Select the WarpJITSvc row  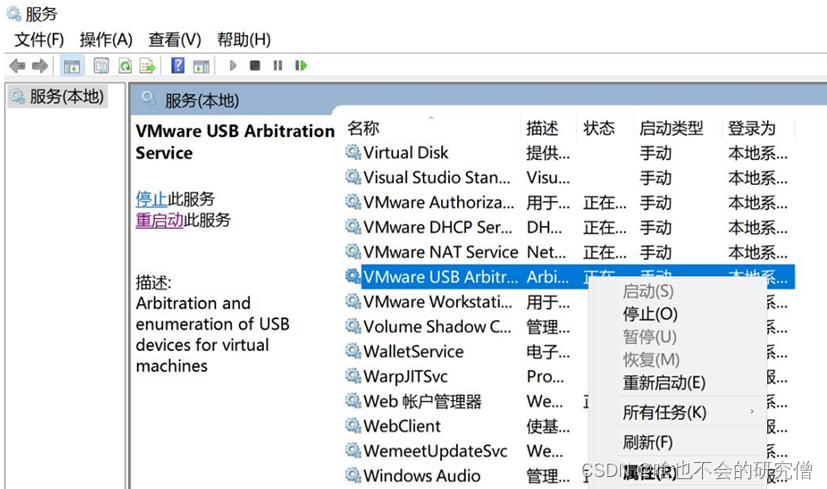[x=467, y=376]
